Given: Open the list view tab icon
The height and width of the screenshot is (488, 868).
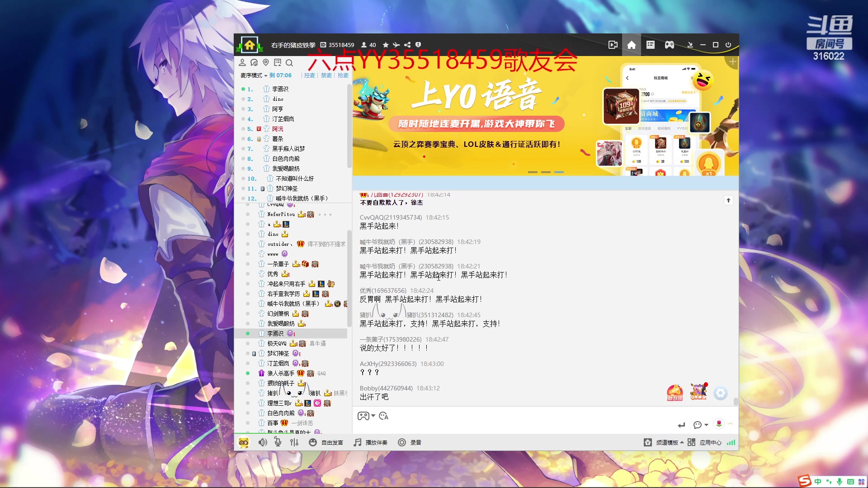Looking at the screenshot, I should 651,45.
